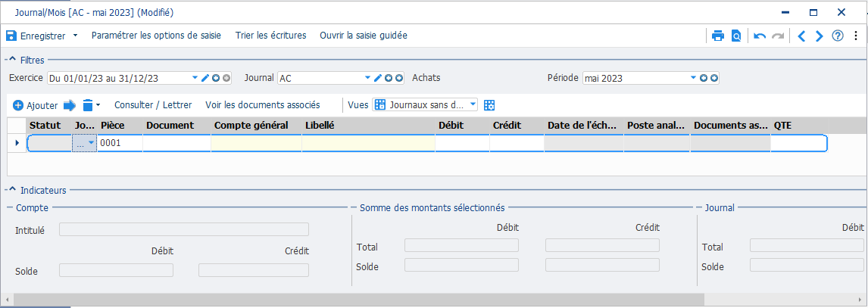Open the Enregistrer dropdown arrow
The height and width of the screenshot is (308, 868).
point(75,36)
